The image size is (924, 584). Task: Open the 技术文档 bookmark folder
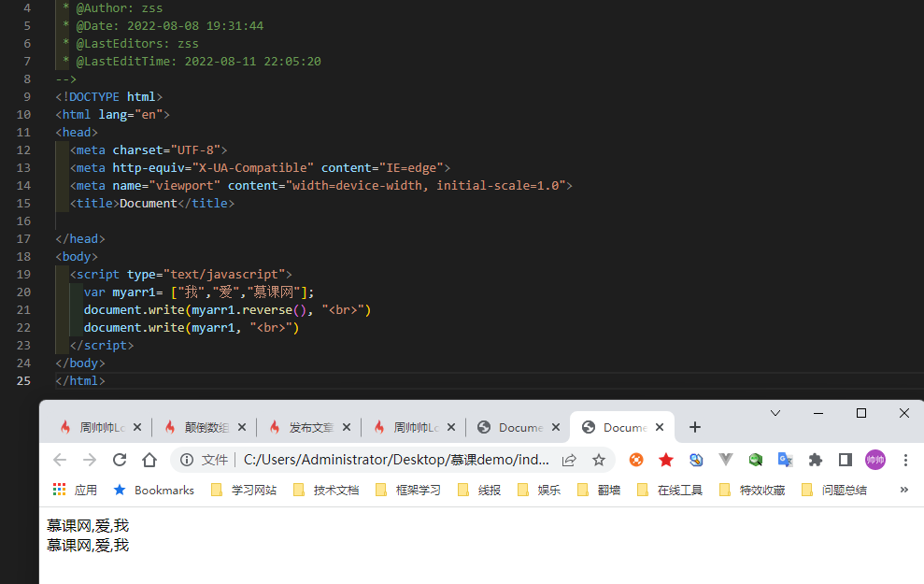pos(326,490)
